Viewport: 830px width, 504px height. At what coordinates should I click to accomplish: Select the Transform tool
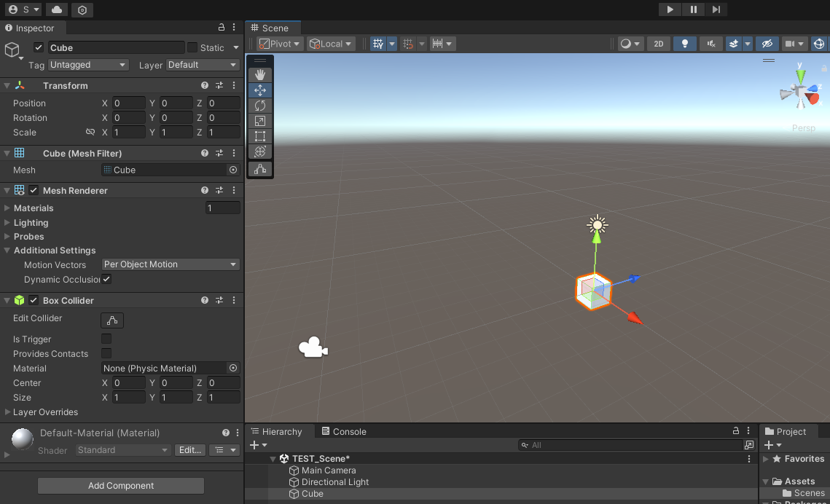pos(260,151)
